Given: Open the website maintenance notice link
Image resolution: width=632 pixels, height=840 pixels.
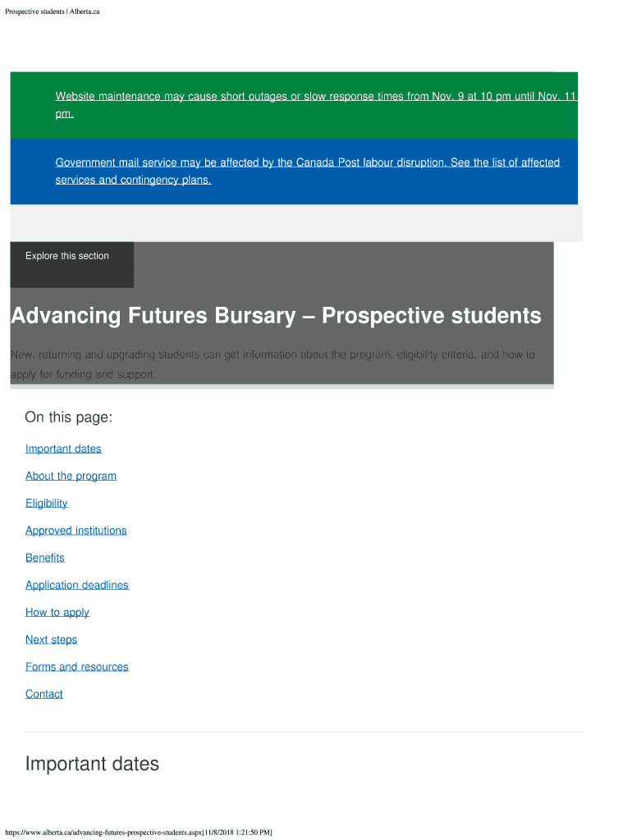Looking at the screenshot, I should [x=316, y=97].
